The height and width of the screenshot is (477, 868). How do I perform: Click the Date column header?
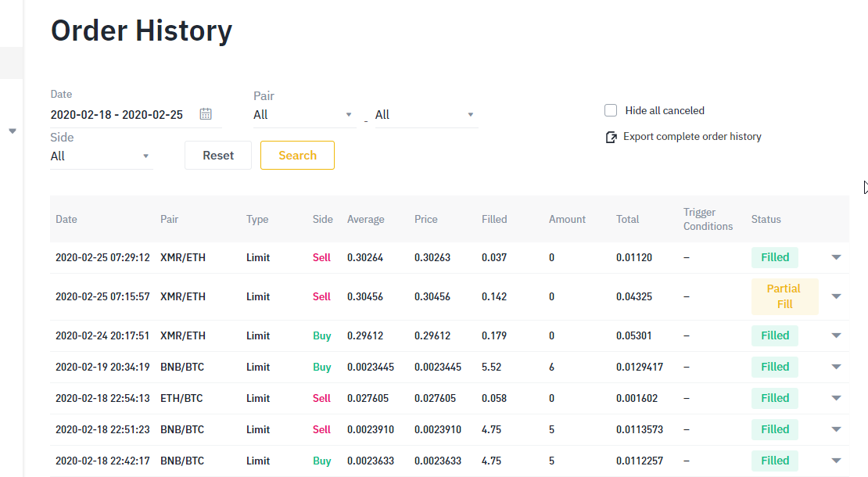click(x=66, y=220)
